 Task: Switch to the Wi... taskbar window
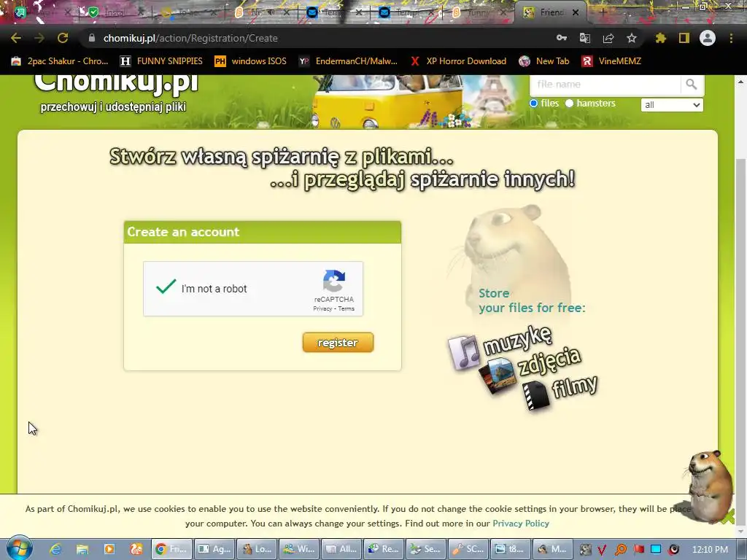pyautogui.click(x=298, y=549)
